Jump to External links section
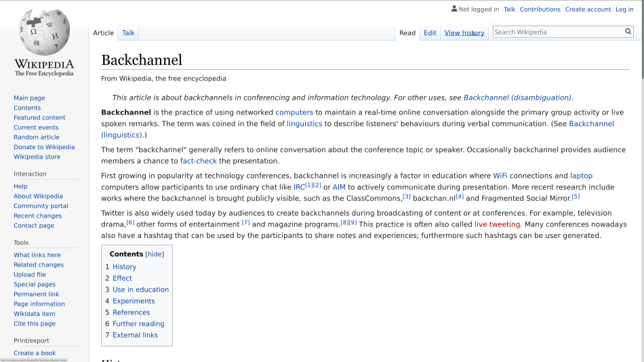The image size is (644, 362). click(x=135, y=336)
